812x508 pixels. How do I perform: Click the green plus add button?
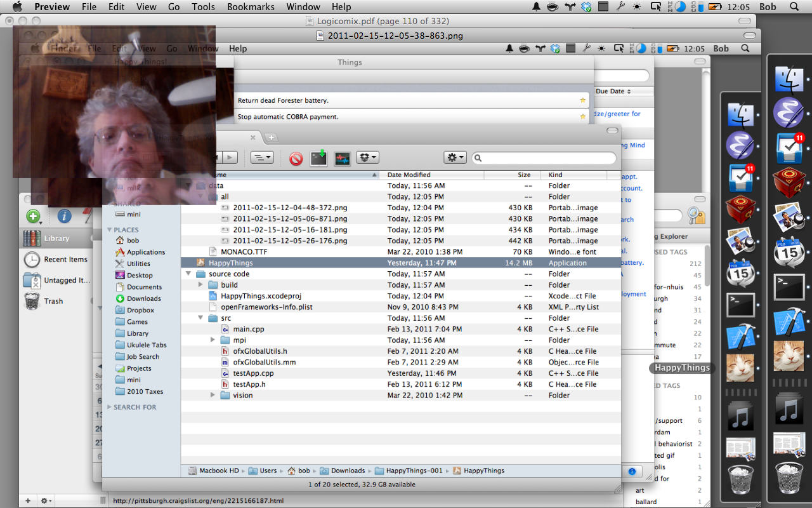tap(33, 216)
